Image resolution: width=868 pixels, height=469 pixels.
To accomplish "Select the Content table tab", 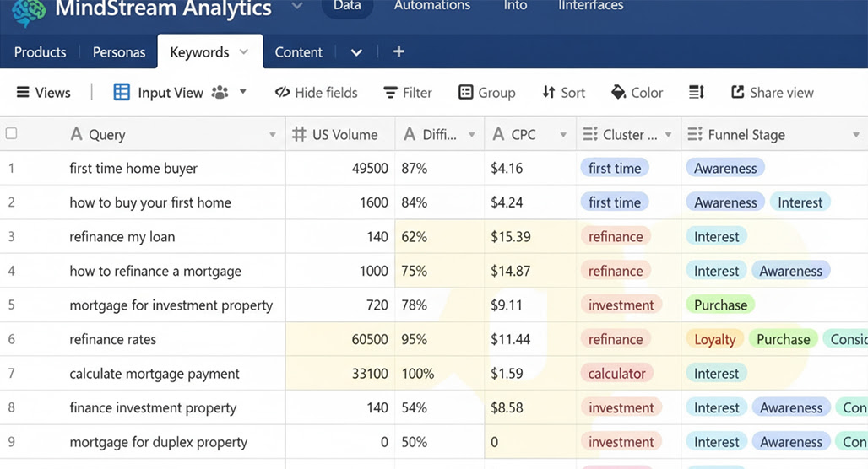I will (x=298, y=52).
